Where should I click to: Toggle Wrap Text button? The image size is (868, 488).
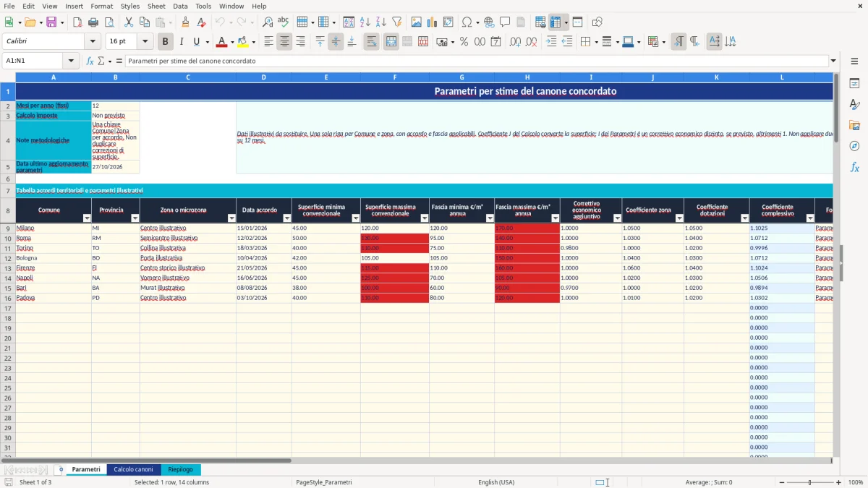point(371,42)
